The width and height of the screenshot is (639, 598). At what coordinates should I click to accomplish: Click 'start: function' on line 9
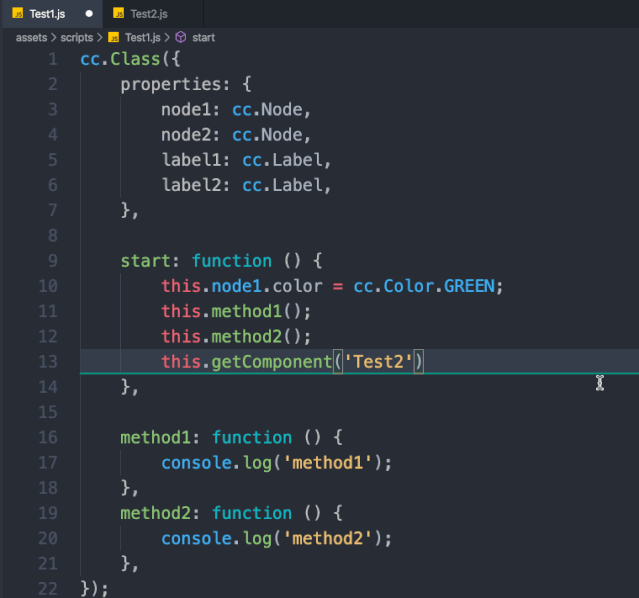pyautogui.click(x=196, y=261)
